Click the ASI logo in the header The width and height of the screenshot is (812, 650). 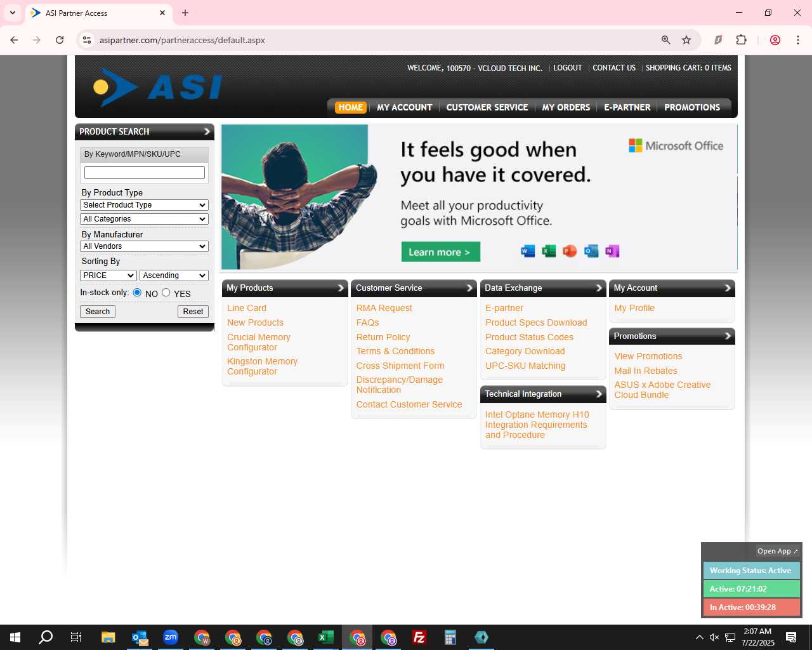point(157,87)
